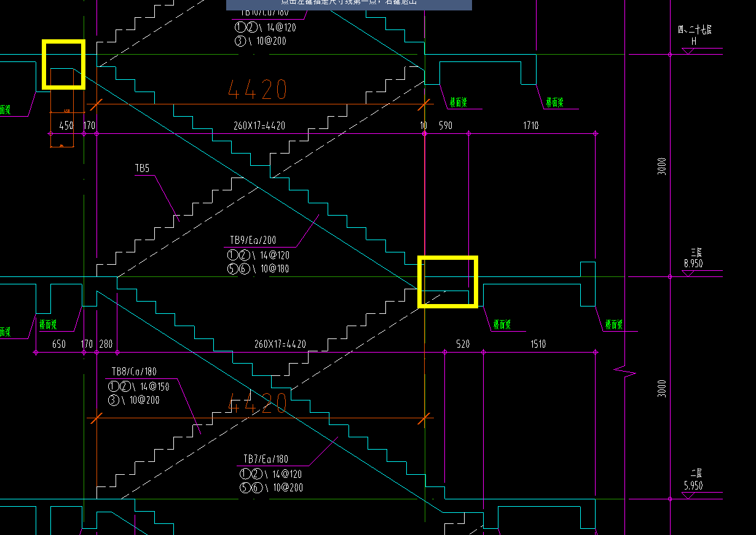Select the TB9/Ea/200 stair annotation
756x535 pixels.
point(254,240)
